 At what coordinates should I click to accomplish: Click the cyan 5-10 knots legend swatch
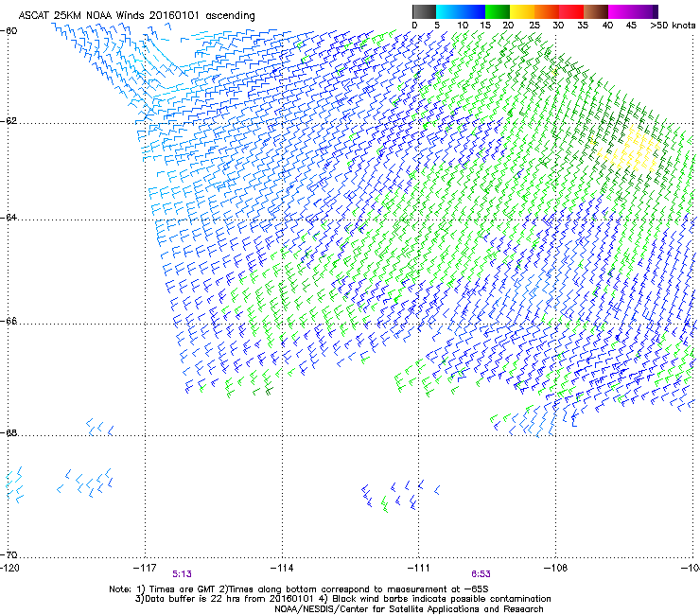448,11
